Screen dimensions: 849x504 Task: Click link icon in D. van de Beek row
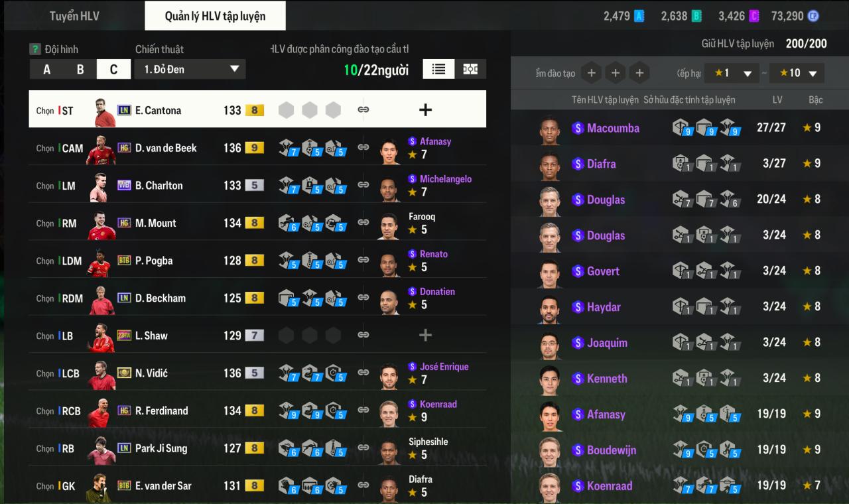point(363,148)
